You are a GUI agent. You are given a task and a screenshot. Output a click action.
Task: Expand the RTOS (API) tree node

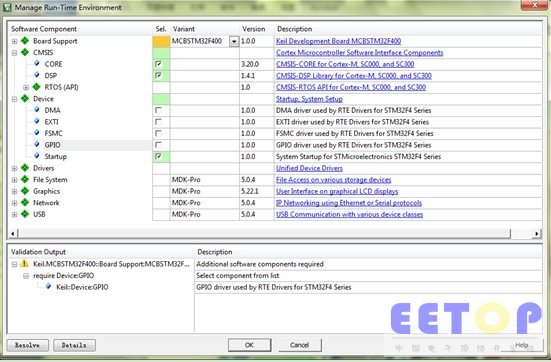(26, 87)
